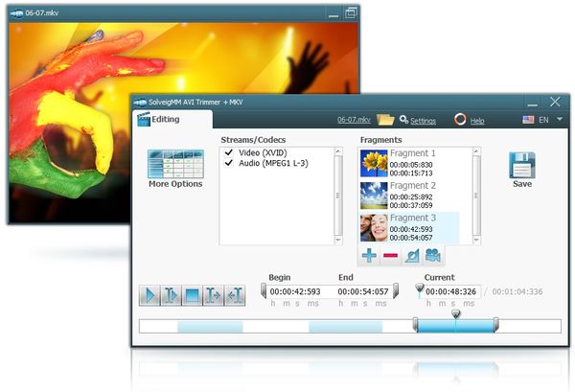Uncheck the Audio (MPEG1 L-3) stream checkbox
Viewport: 575px width, 392px height.
coord(229,163)
